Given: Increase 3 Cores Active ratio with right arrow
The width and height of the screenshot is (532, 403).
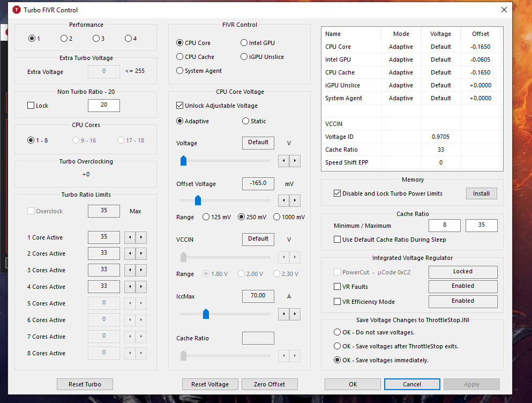Looking at the screenshot, I should click(x=141, y=270).
